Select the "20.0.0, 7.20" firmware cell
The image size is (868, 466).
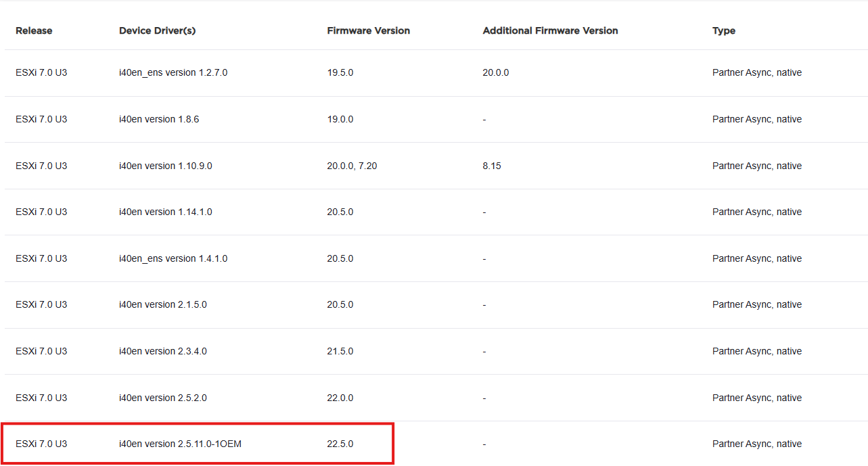352,166
